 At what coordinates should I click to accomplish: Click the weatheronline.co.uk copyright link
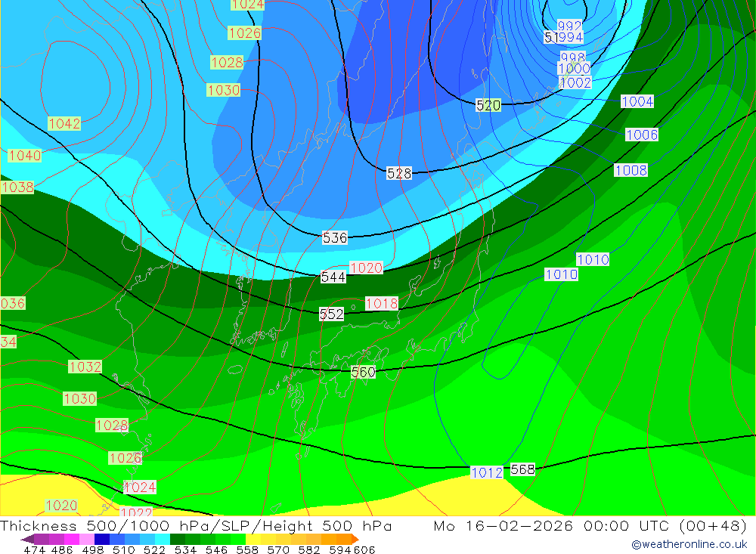689,544
